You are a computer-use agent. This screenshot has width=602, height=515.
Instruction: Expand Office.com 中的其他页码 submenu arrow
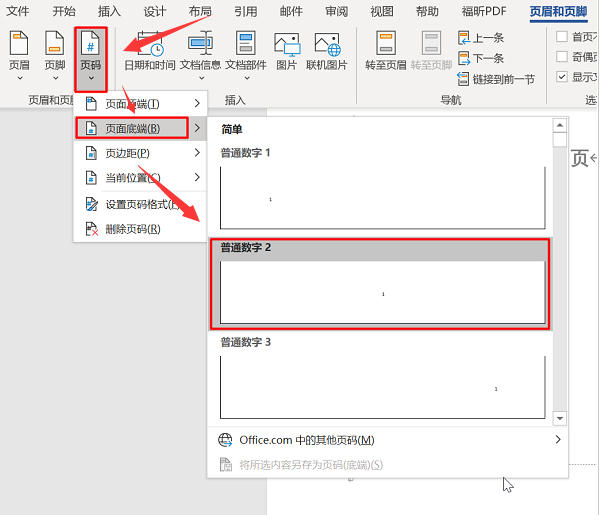[x=558, y=439]
